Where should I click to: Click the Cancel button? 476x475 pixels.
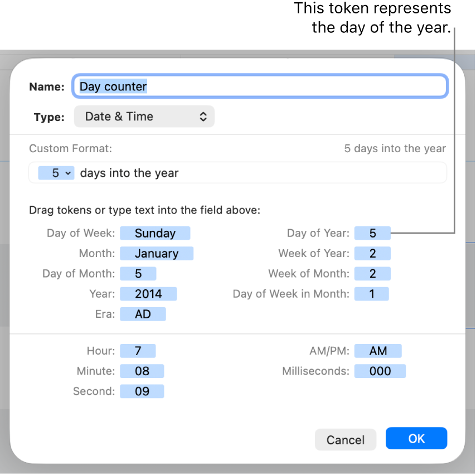(346, 439)
